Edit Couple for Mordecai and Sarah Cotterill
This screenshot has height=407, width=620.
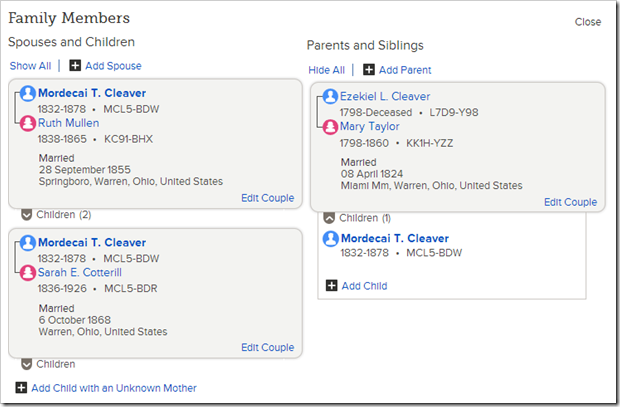click(x=267, y=348)
